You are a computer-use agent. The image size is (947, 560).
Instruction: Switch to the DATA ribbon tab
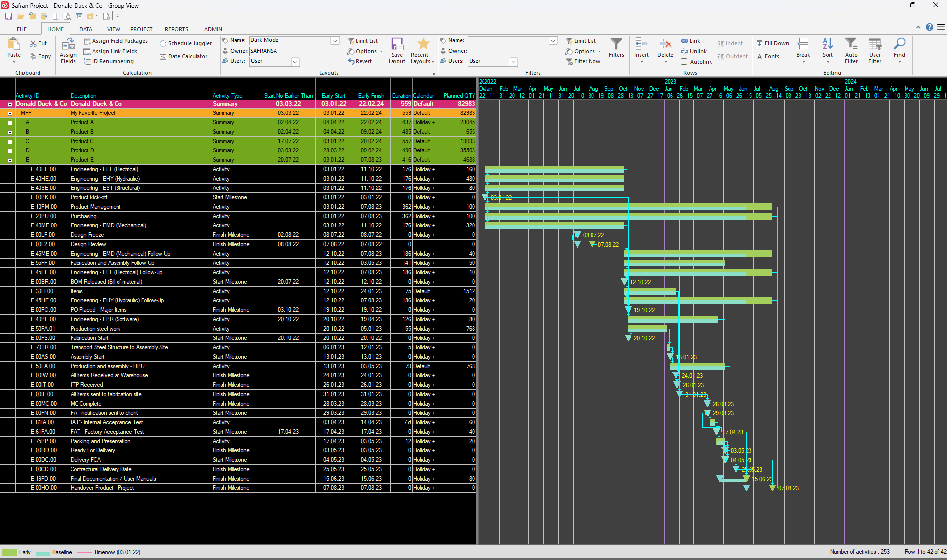click(x=86, y=29)
